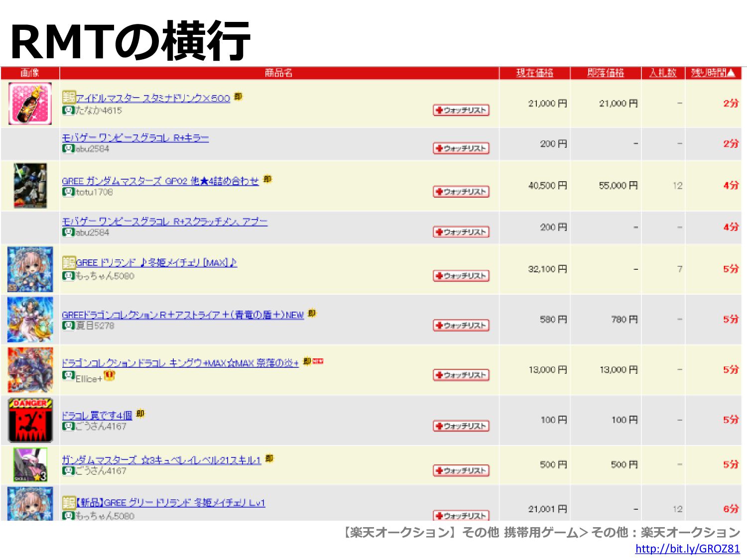The height and width of the screenshot is (560, 747).
Task: Click watchlist button for アプー row
Action: (461, 232)
